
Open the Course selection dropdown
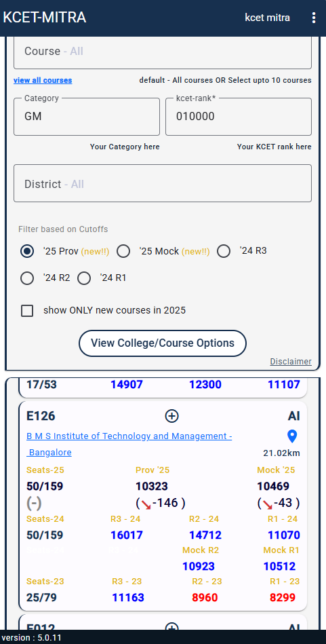(x=163, y=52)
